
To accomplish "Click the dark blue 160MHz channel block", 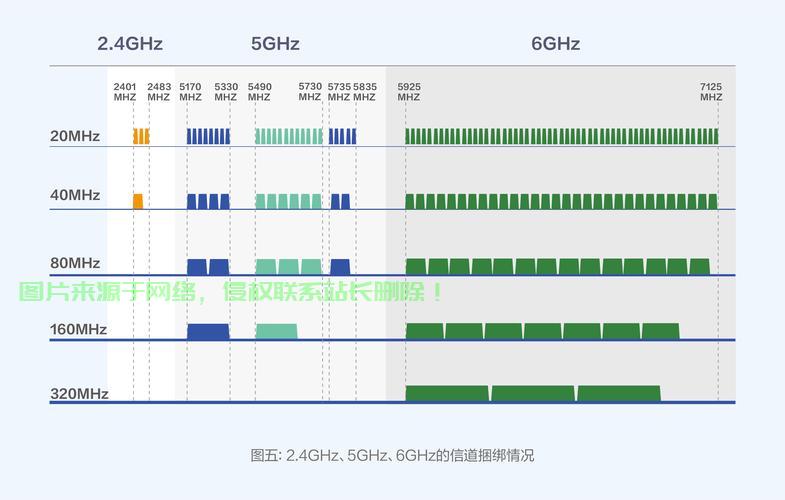I will tap(208, 331).
